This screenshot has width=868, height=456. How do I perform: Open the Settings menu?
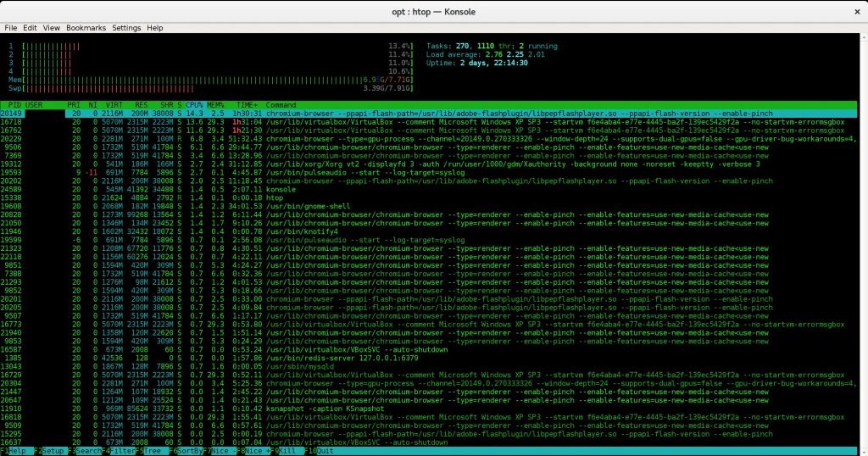126,28
